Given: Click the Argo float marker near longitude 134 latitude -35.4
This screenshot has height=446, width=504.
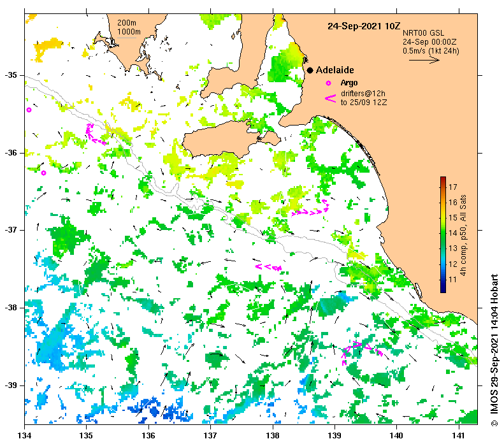Looking at the screenshot, I should [29, 110].
